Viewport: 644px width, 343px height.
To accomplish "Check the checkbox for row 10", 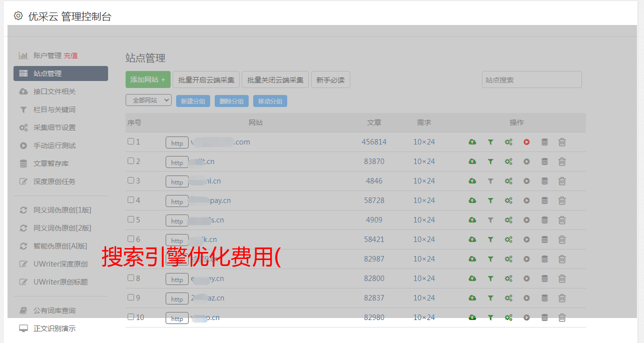I will click(x=131, y=317).
